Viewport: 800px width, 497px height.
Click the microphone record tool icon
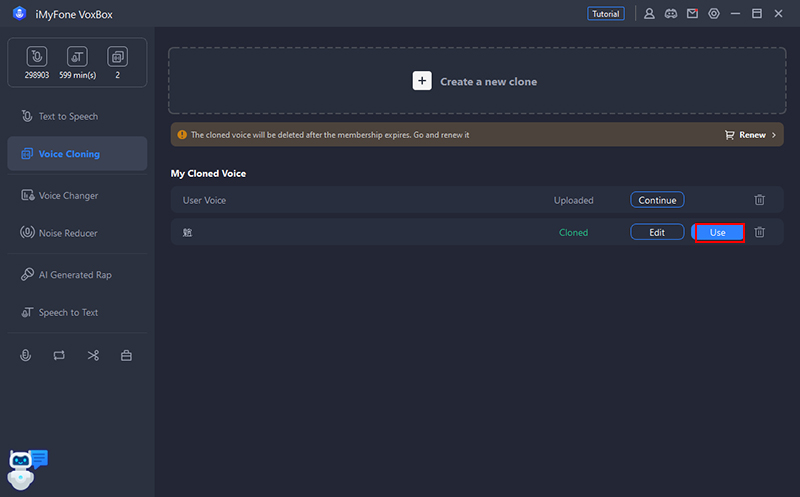point(26,355)
